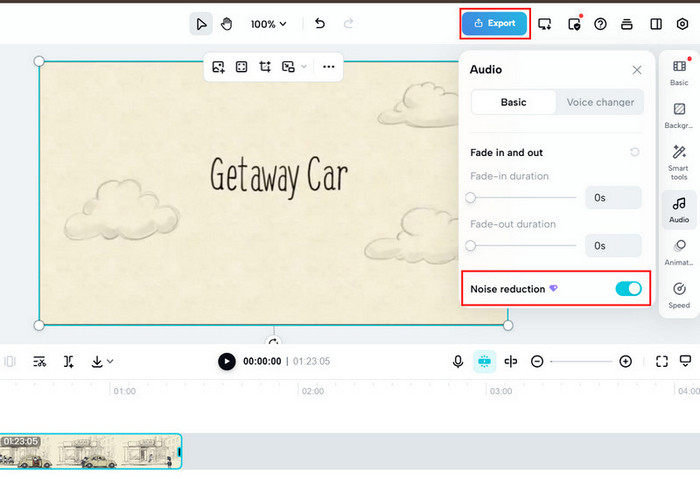Screen dimensions: 700x479
Task: Click the bottom-right resize handle of canvas
Action: coord(508,325)
